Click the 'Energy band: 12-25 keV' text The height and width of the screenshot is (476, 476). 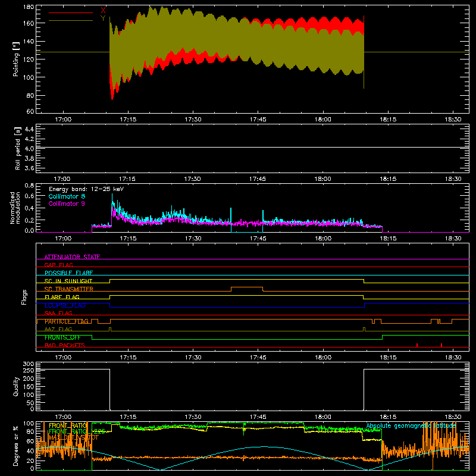(86, 189)
